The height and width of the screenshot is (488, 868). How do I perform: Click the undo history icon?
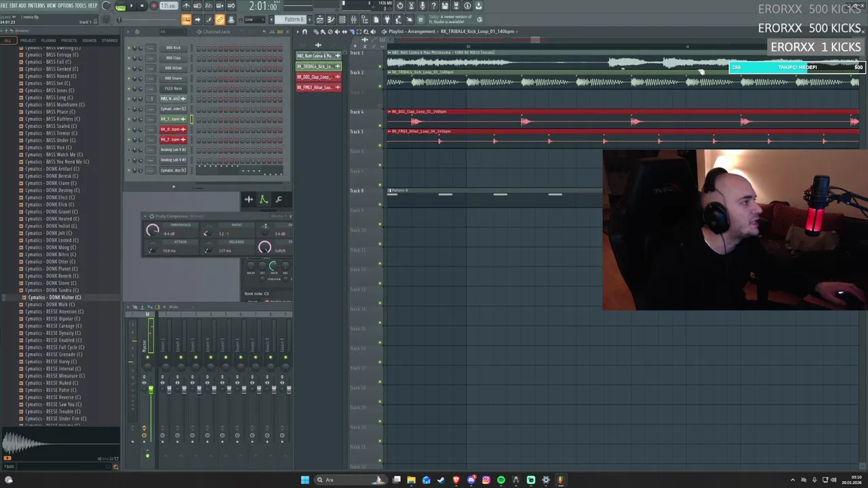(x=400, y=6)
